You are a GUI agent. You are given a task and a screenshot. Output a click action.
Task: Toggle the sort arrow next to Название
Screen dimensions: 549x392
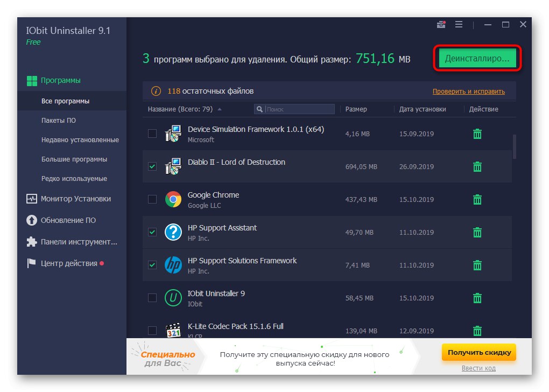click(220, 109)
